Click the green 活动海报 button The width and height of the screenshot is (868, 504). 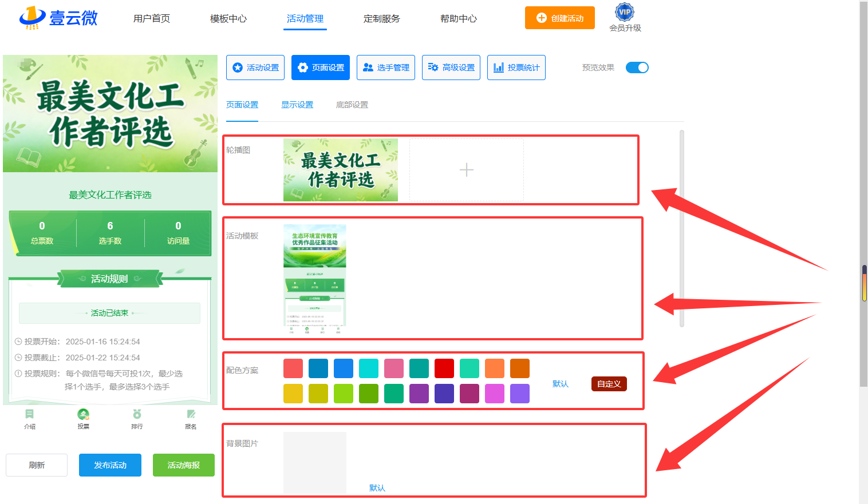click(184, 465)
